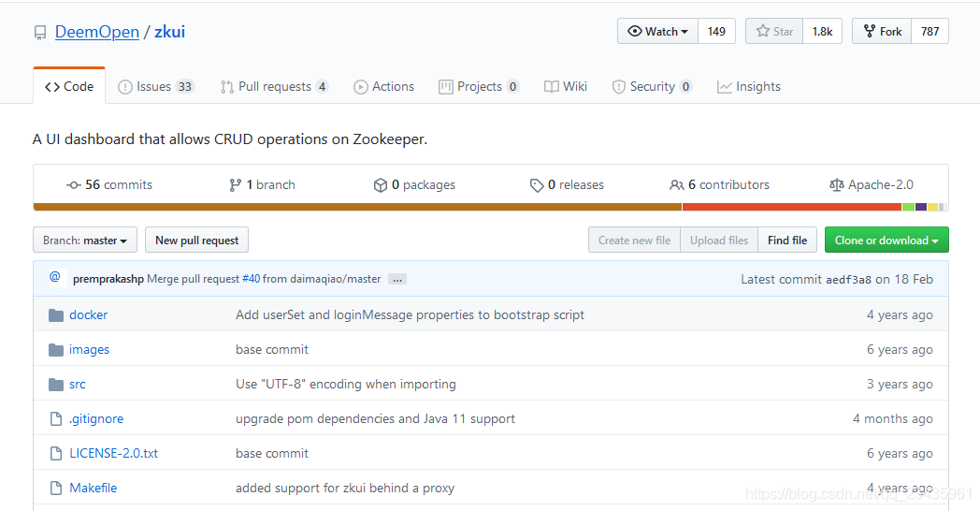Open latest commit aedf3a8
This screenshot has width=980, height=511.
click(x=848, y=280)
